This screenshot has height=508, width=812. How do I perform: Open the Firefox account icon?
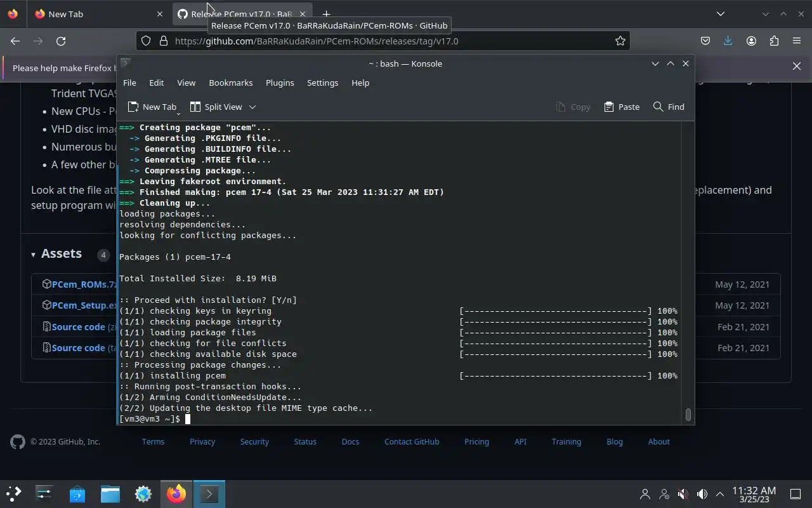tap(751, 41)
